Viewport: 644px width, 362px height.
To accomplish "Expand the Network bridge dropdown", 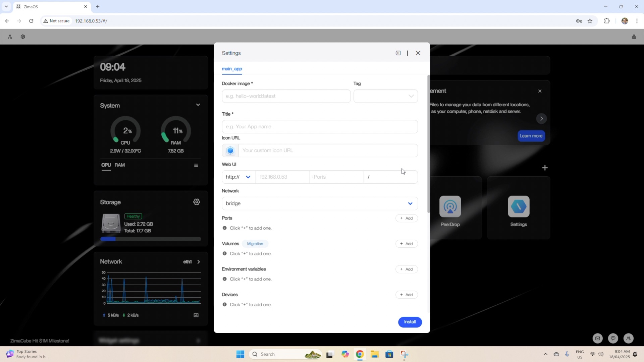I will 319,203.
